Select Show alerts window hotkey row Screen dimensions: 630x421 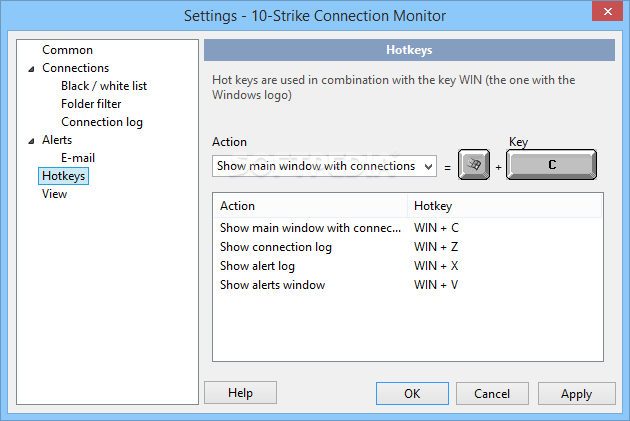click(408, 285)
